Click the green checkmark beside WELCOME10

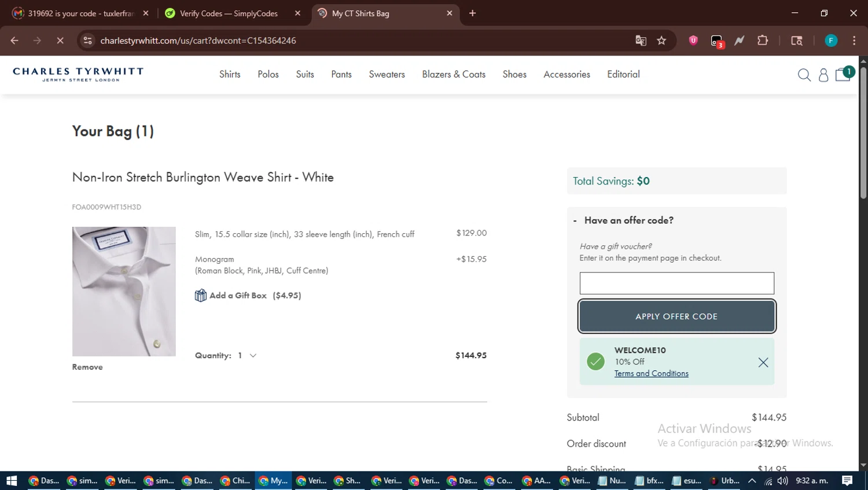point(595,362)
